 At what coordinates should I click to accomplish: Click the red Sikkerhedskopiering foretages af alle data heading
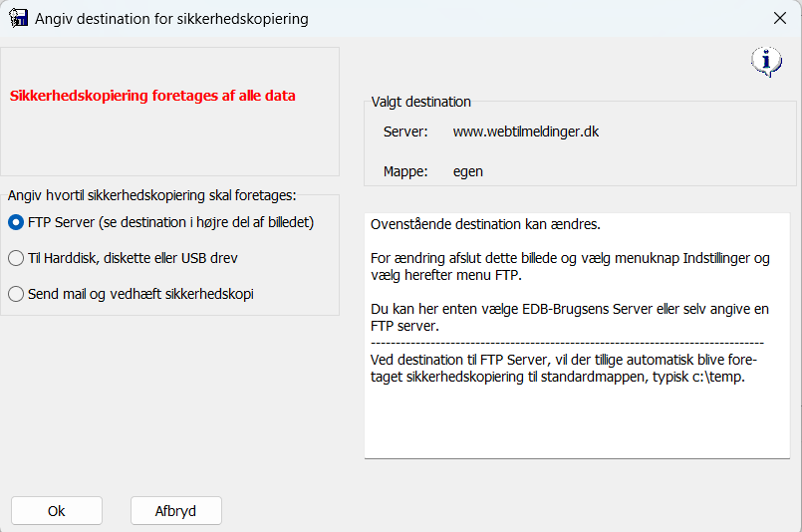point(152,96)
